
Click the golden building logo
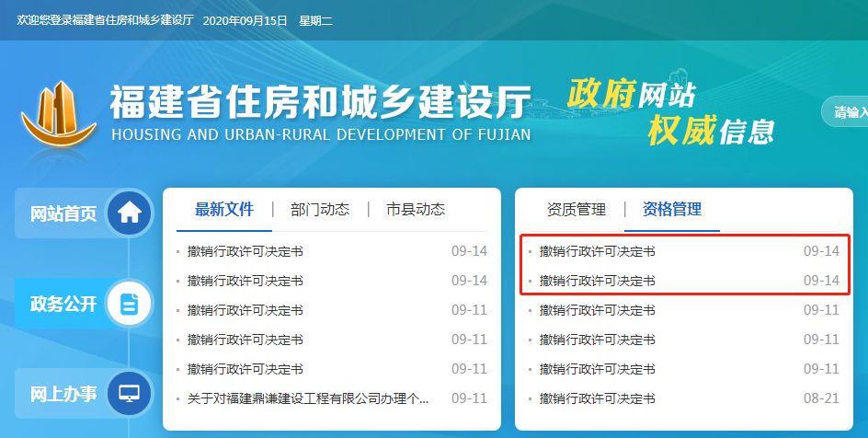tap(59, 115)
